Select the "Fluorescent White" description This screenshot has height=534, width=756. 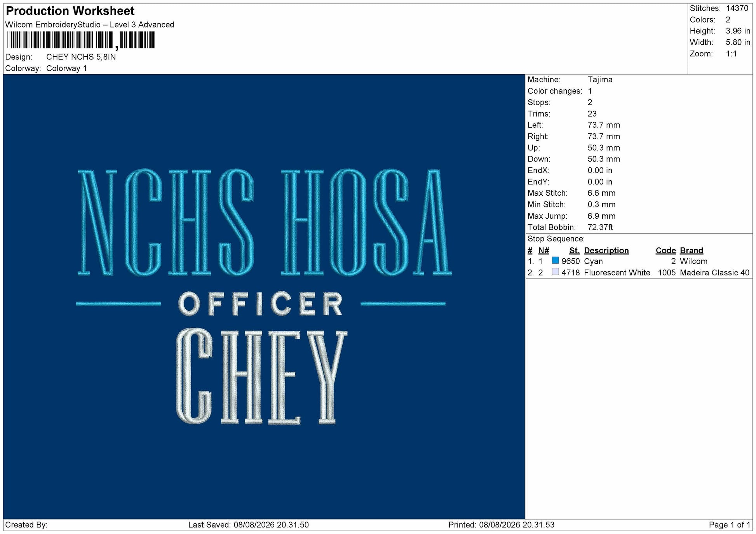[617, 273]
